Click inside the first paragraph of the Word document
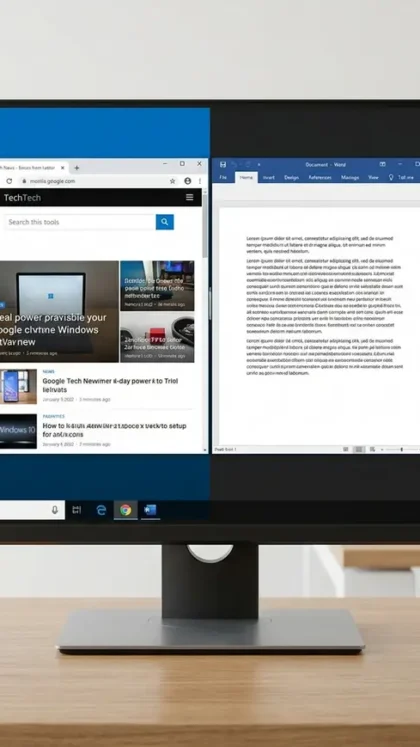Viewport: 420px width, 747px height. [x=320, y=244]
